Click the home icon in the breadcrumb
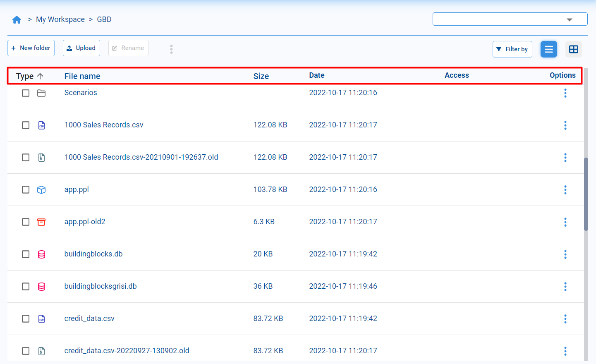Screen dimensions: 596x364 pos(17,19)
